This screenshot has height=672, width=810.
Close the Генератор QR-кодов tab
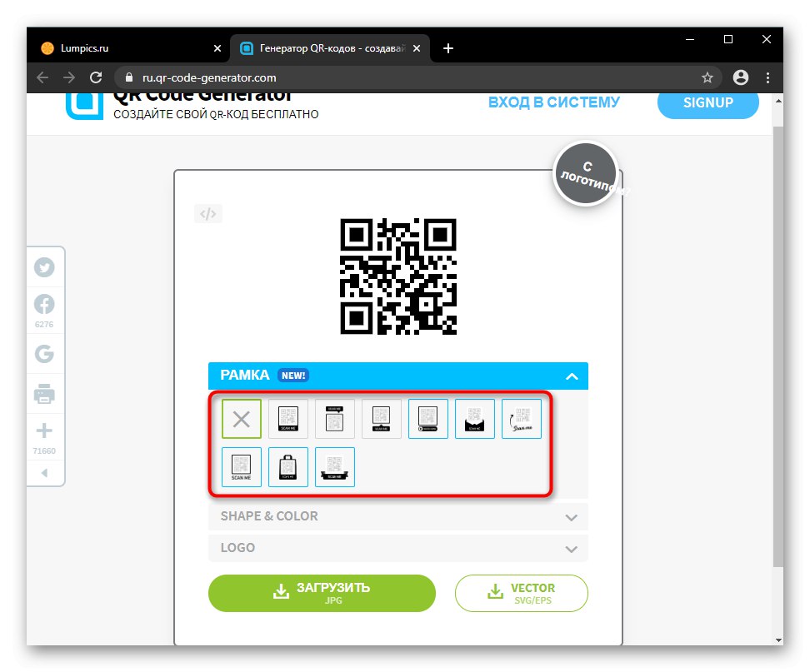pos(417,48)
